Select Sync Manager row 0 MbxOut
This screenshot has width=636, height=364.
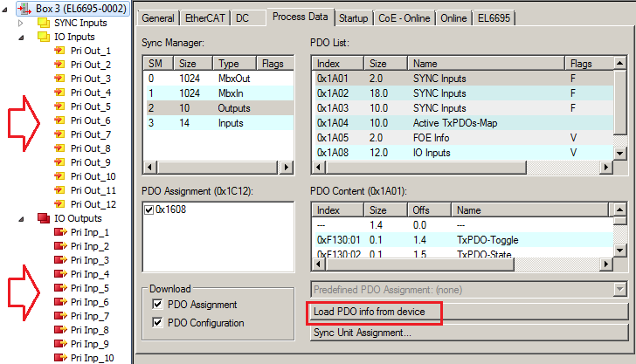218,79
